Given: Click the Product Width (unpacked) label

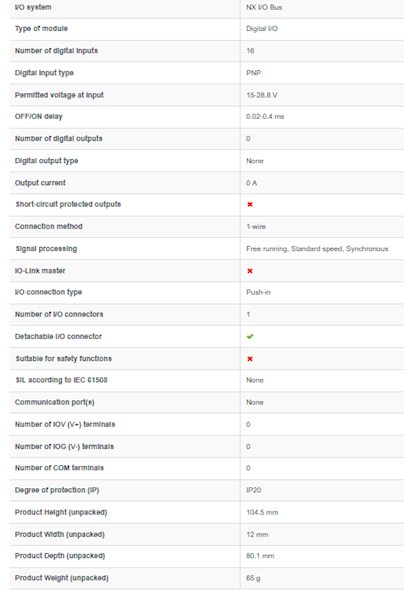Looking at the screenshot, I should pos(59,534).
